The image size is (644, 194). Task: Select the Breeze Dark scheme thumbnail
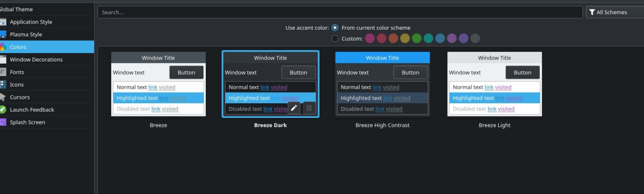click(271, 84)
